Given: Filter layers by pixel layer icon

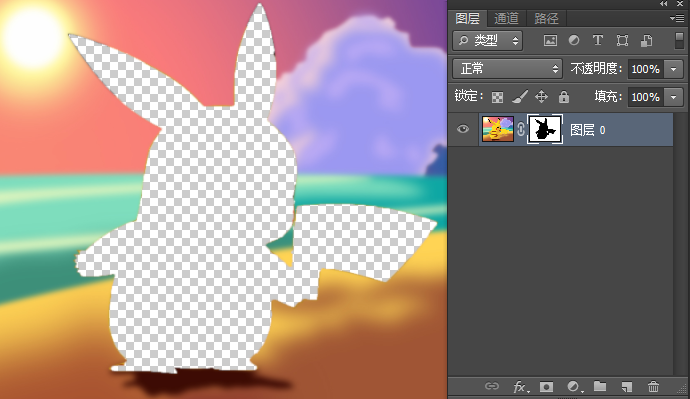Looking at the screenshot, I should 550,41.
